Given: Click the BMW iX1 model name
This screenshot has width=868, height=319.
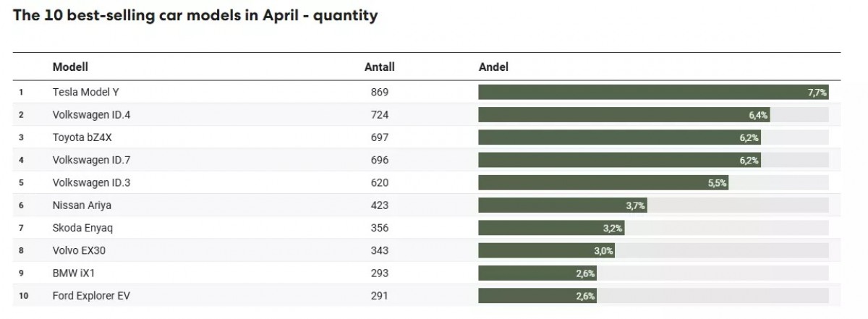Looking at the screenshot, I should [74, 273].
